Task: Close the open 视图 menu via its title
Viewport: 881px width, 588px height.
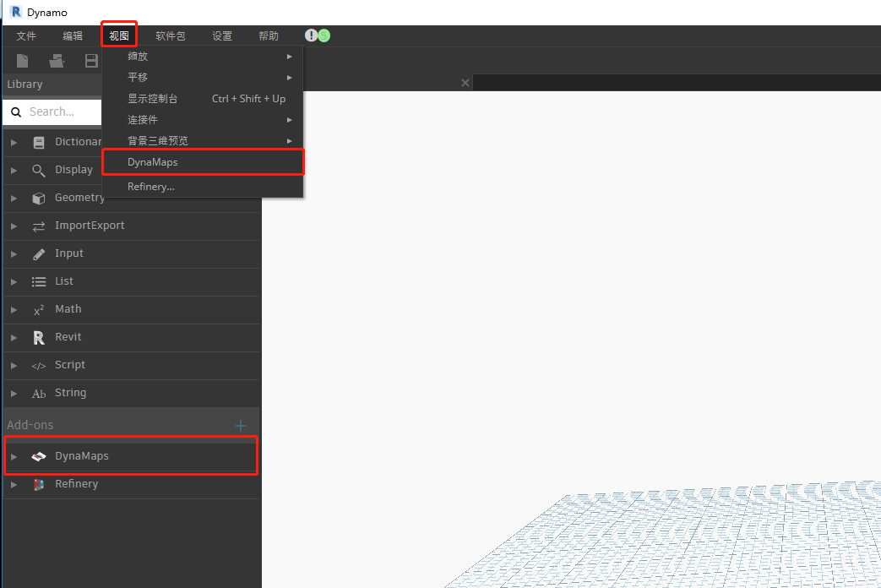Action: (119, 36)
